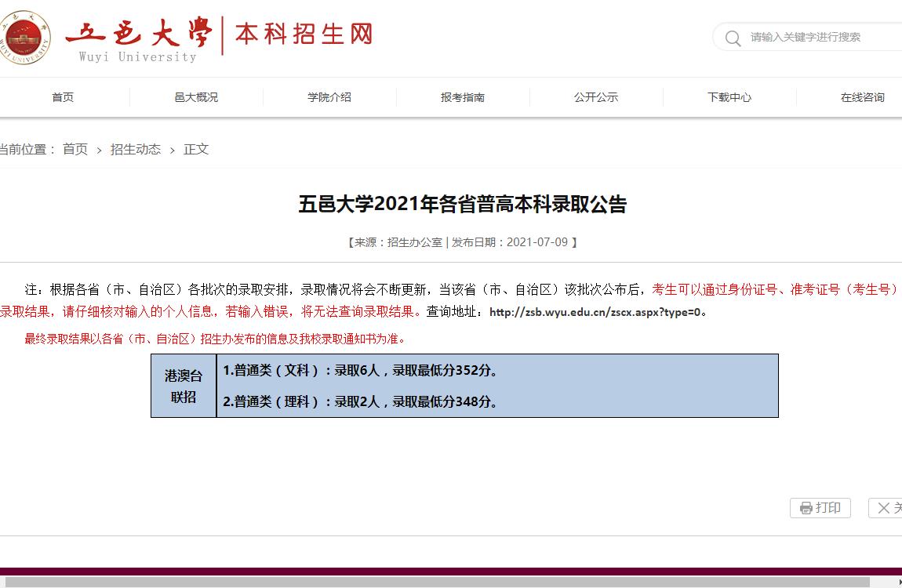Click the printer icon in 打印 button

tap(806, 508)
